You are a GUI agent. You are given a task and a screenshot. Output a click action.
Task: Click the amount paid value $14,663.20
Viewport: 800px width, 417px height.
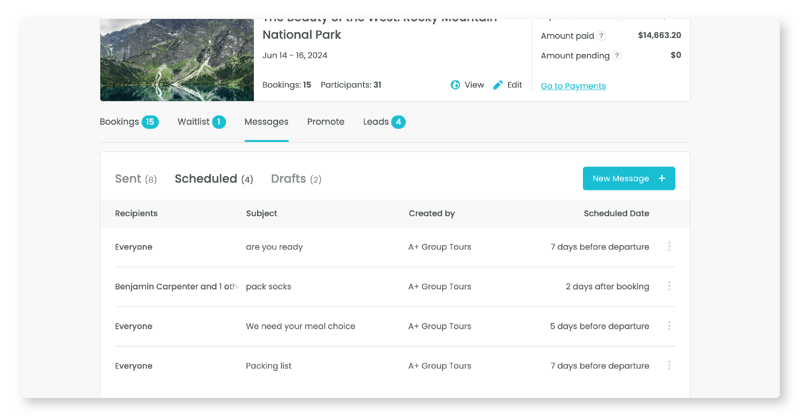[659, 35]
